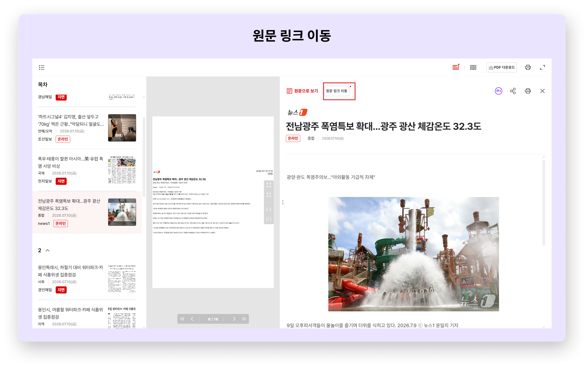
Task: Click the article body vertical scrollbar
Action: 544,202
